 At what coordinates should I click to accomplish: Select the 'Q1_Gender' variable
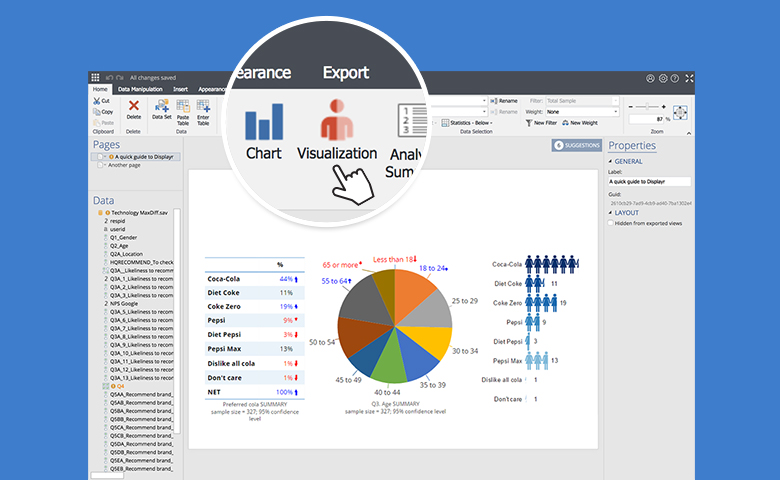pos(123,238)
